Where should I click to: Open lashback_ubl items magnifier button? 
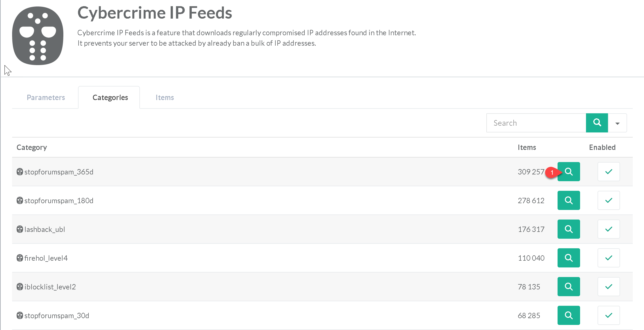[569, 229]
